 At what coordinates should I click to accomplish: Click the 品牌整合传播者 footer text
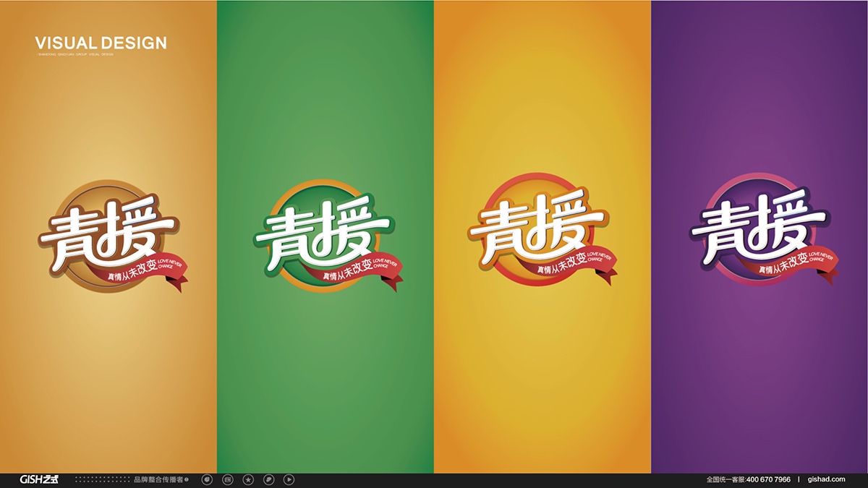coord(158,479)
